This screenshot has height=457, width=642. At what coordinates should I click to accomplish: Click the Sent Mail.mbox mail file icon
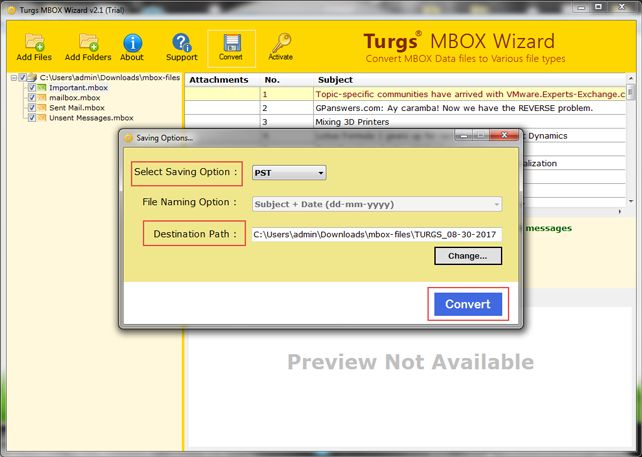(42, 108)
